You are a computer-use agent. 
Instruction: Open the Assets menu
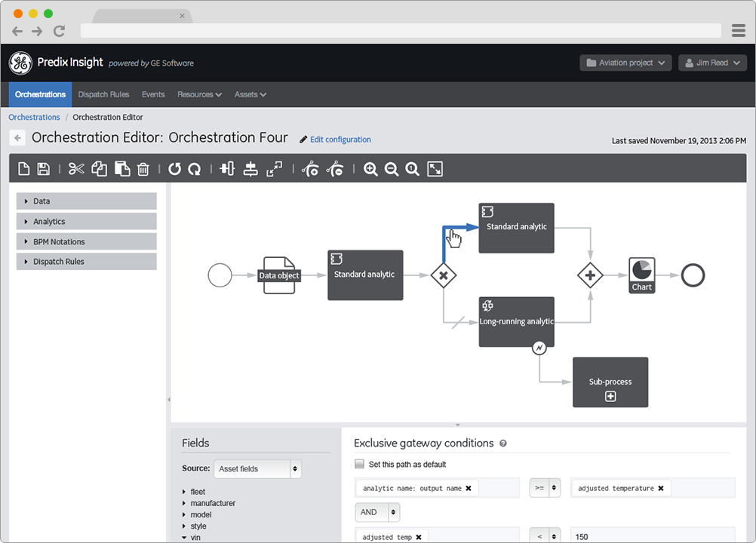[x=250, y=94]
